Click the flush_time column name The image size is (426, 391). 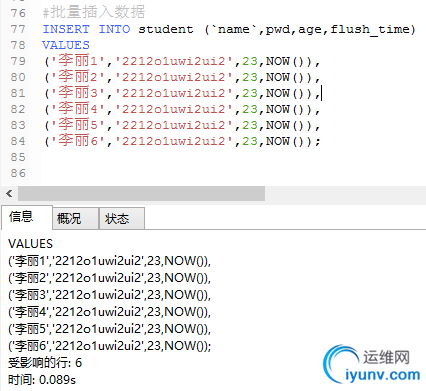[370, 29]
